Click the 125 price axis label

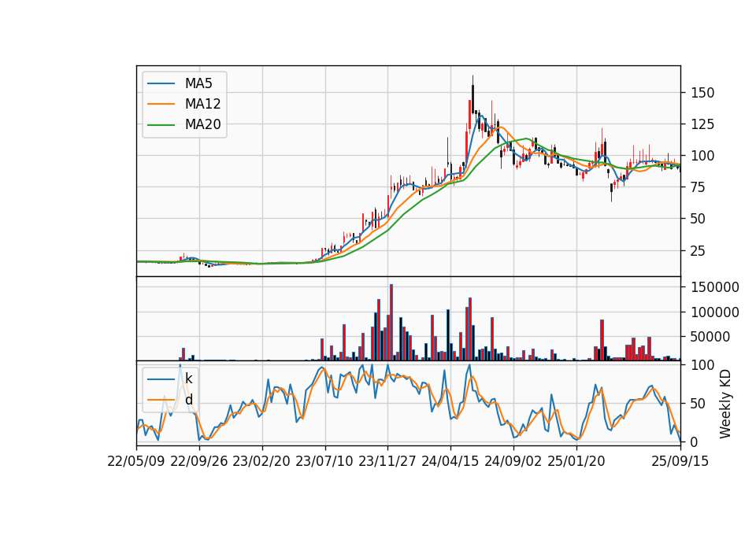[x=702, y=124]
